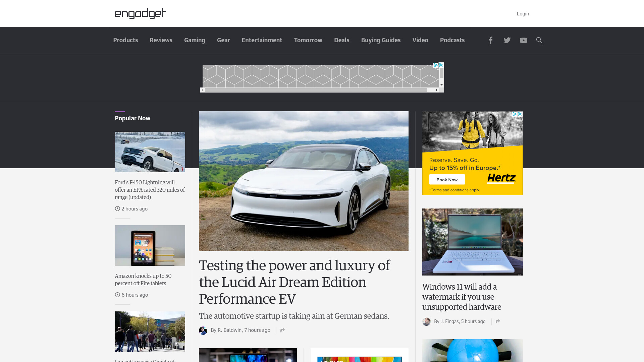The width and height of the screenshot is (644, 362).
Task: Click J. Fingas author avatar
Action: pos(426,322)
